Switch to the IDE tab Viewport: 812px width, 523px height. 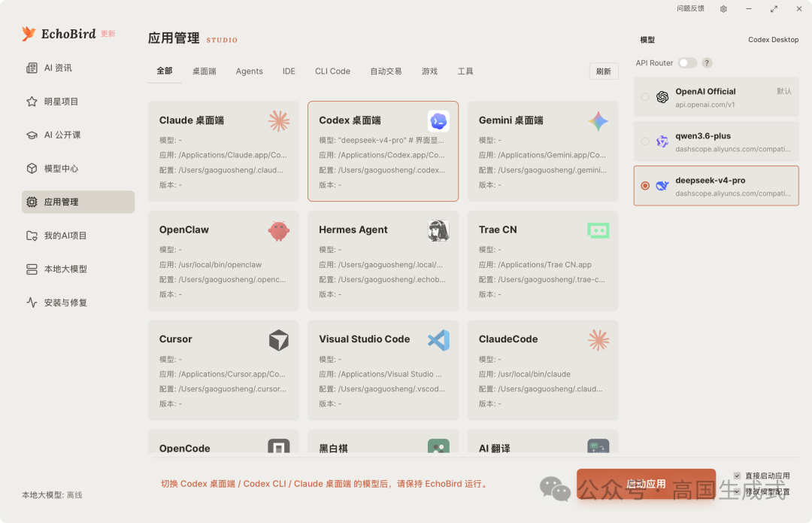(x=289, y=71)
